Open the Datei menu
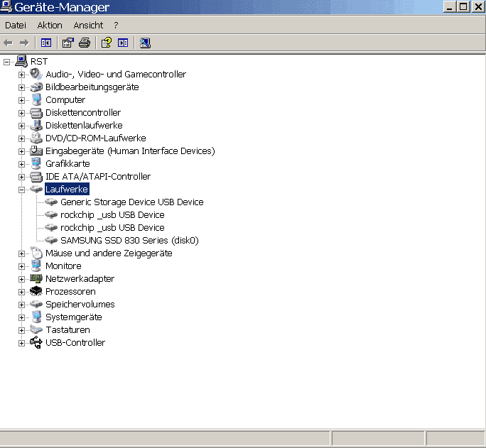 (16, 25)
